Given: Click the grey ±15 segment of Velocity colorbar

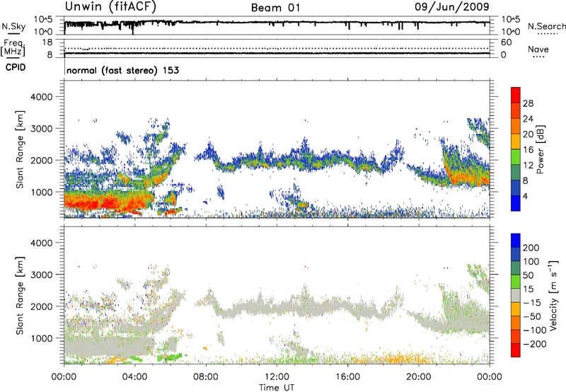Looking at the screenshot, I should (x=516, y=295).
